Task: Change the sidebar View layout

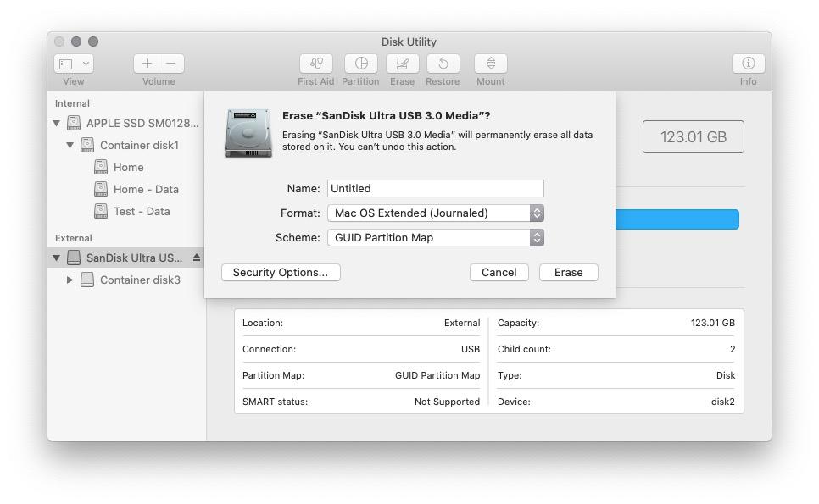Action: click(73, 63)
